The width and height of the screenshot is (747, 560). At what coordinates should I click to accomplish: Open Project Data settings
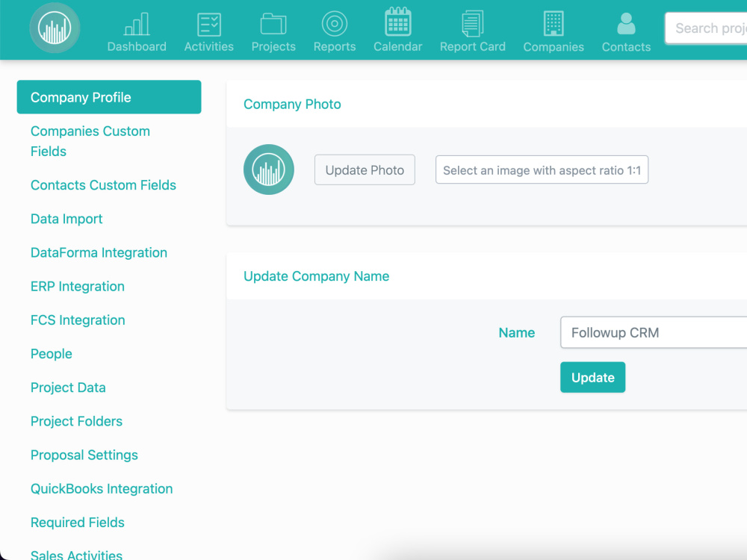68,388
